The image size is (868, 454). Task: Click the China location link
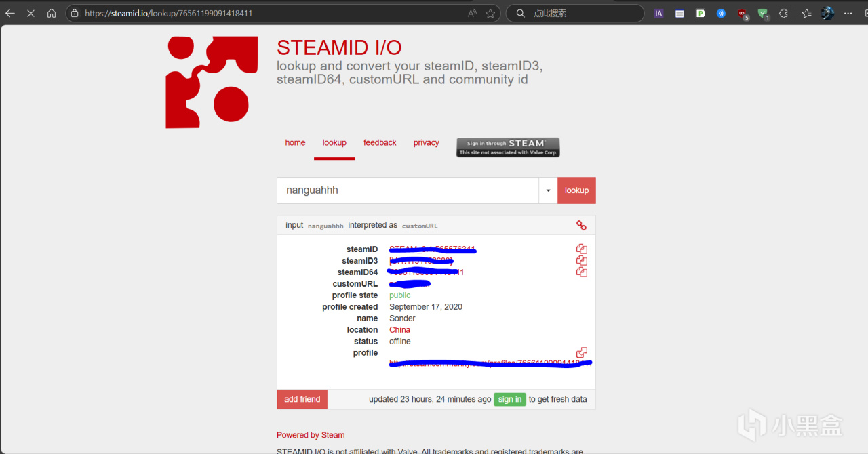[399, 330]
